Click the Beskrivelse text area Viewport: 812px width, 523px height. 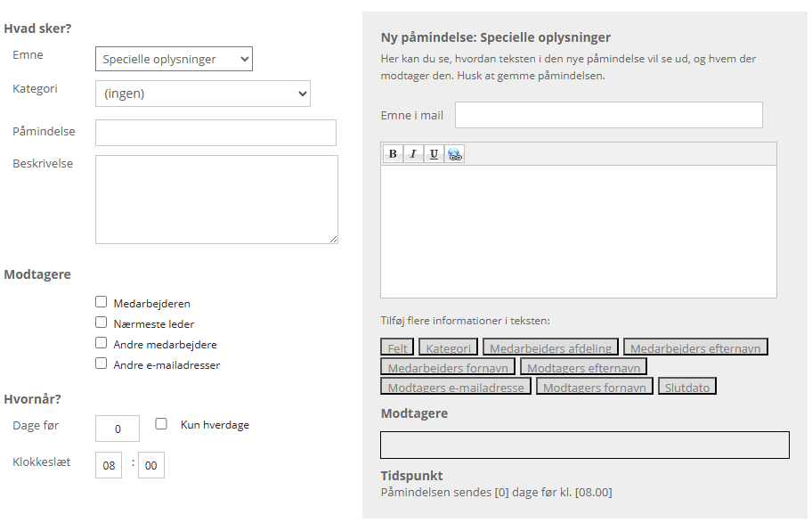coord(216,200)
